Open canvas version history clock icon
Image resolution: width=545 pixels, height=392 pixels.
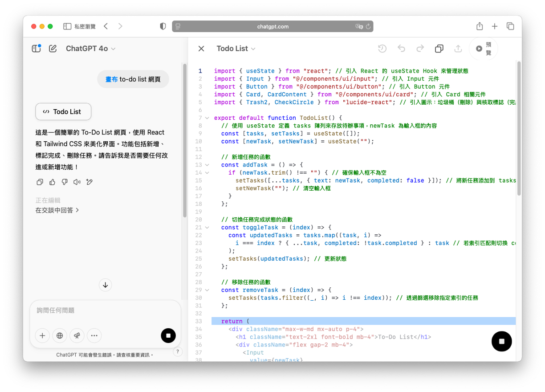click(x=382, y=49)
